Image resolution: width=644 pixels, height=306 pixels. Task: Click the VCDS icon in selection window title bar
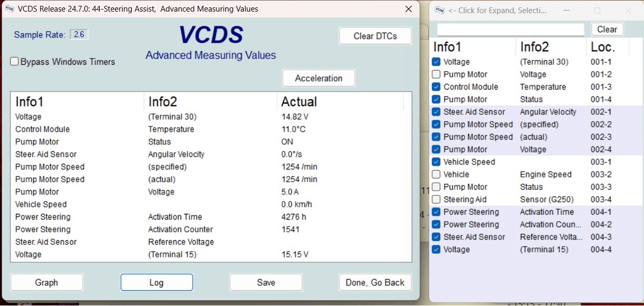(439, 10)
